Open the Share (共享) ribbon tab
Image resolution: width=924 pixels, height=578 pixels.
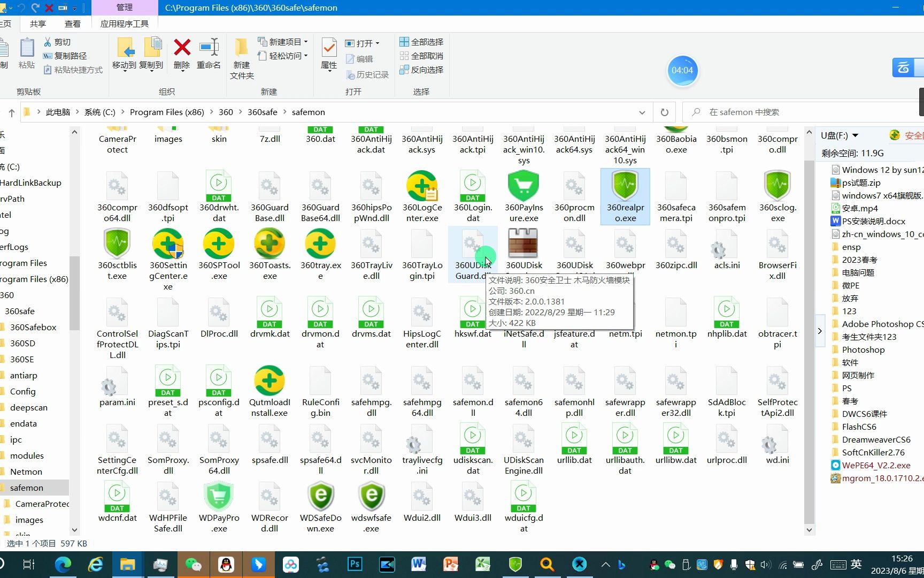pyautogui.click(x=38, y=24)
